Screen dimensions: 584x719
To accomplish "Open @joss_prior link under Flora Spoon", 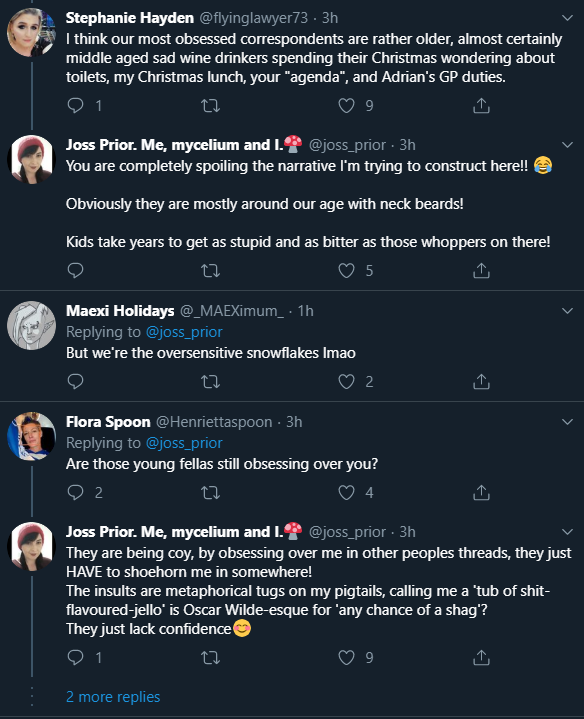I will pos(184,443).
